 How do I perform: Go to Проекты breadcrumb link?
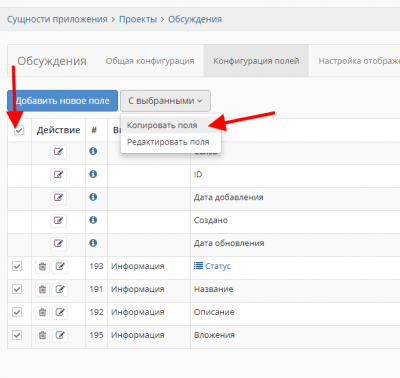point(138,19)
